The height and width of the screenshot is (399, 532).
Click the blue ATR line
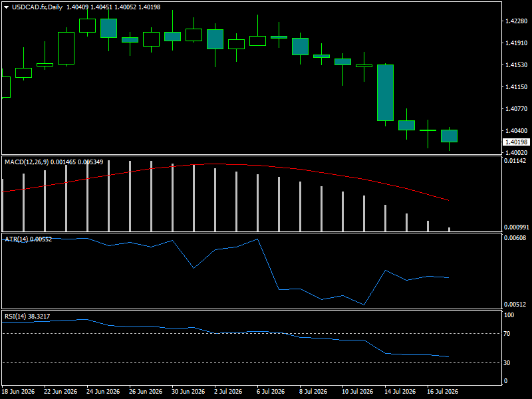tap(269, 264)
